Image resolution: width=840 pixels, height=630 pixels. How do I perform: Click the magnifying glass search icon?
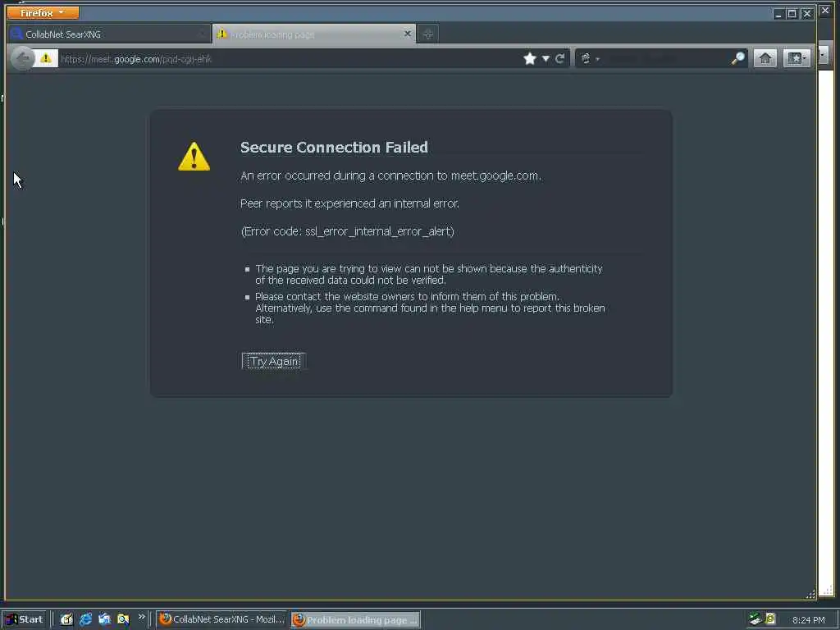pos(737,59)
